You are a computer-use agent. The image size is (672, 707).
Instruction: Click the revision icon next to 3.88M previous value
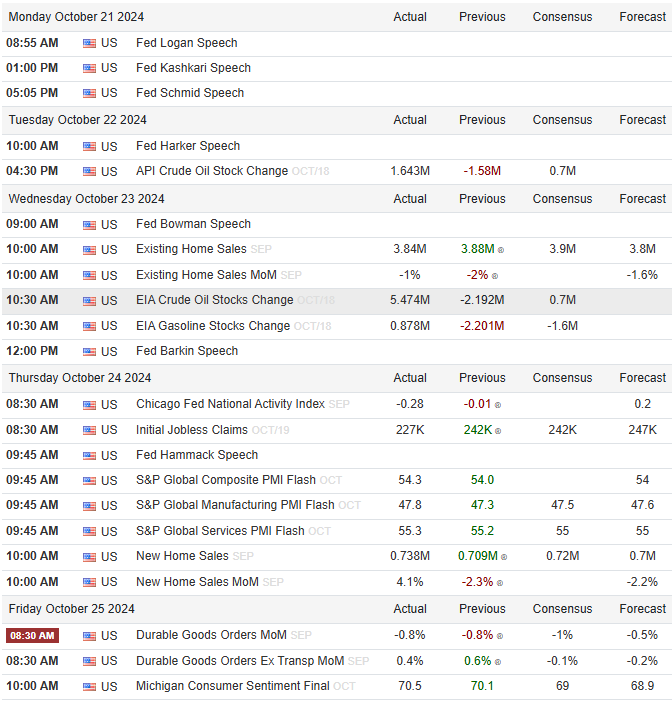pyautogui.click(x=501, y=250)
